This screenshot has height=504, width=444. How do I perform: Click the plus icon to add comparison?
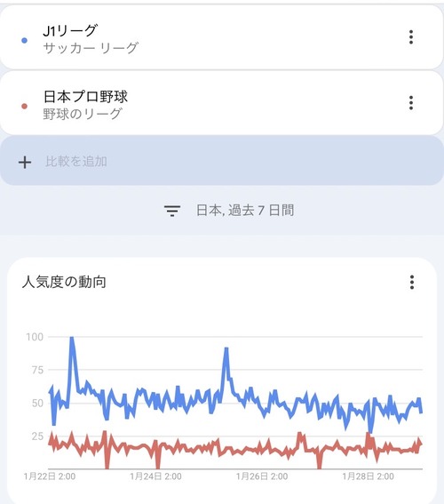point(25,163)
